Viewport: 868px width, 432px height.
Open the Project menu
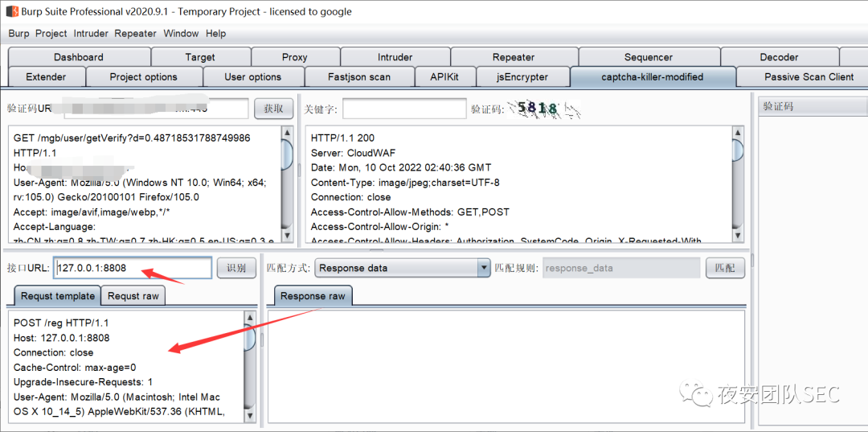pyautogui.click(x=51, y=33)
